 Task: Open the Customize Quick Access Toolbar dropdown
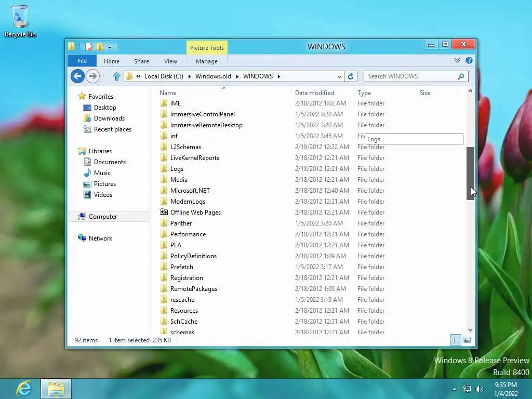pos(110,47)
